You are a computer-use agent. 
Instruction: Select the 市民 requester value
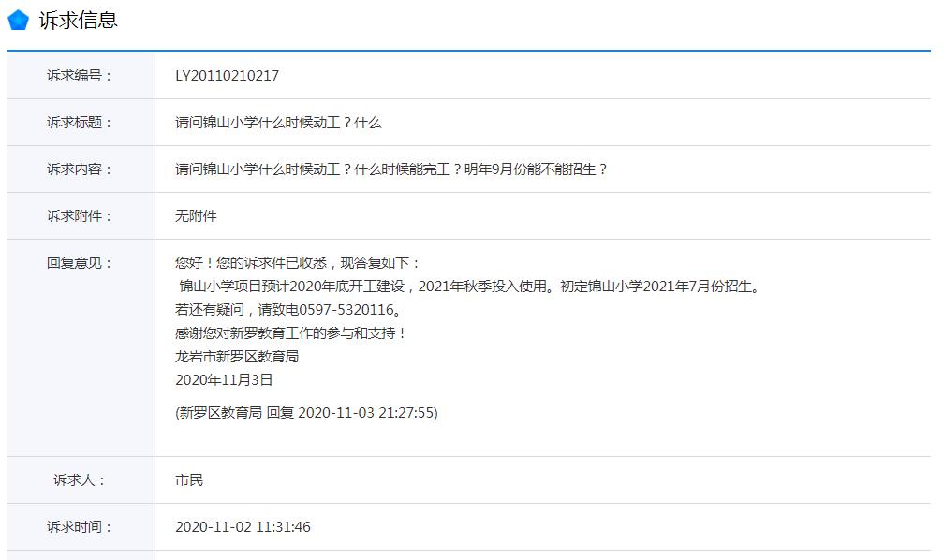187,478
